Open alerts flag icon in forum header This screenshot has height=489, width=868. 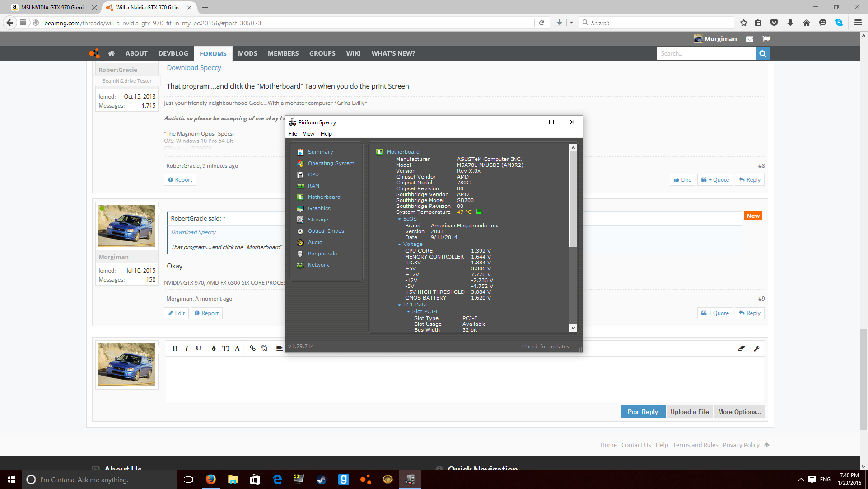pos(766,39)
